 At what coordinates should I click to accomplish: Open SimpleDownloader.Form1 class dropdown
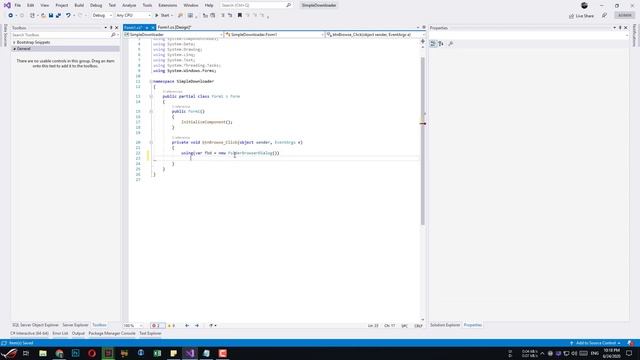274,35
